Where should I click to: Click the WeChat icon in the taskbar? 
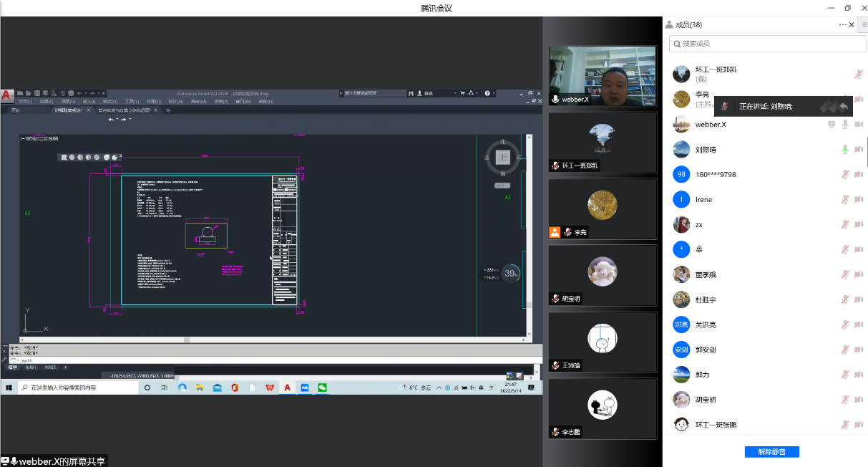click(x=323, y=387)
